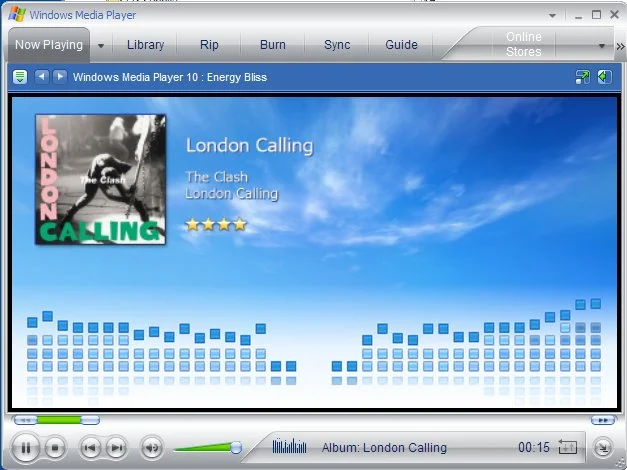Toggle the playlist pane icon
627x470 pixels.
pyautogui.click(x=605, y=77)
